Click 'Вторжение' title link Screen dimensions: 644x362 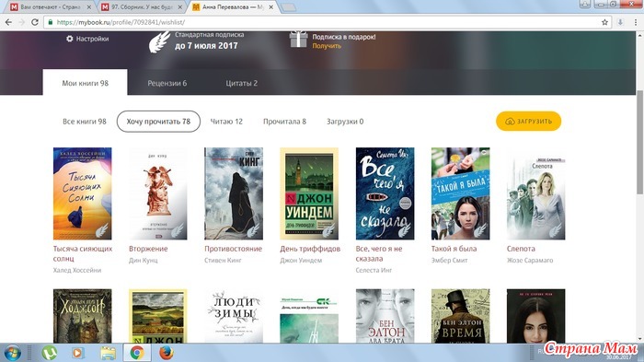[x=148, y=249]
